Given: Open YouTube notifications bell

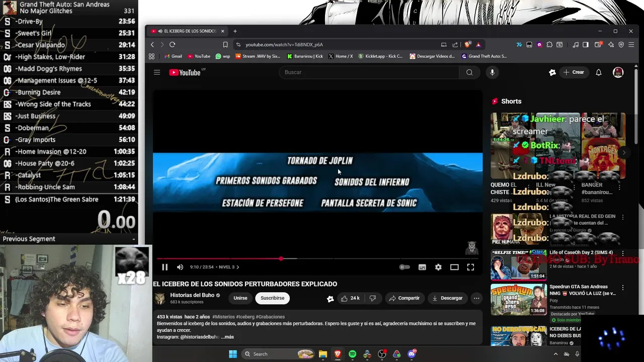Looking at the screenshot, I should (x=599, y=72).
